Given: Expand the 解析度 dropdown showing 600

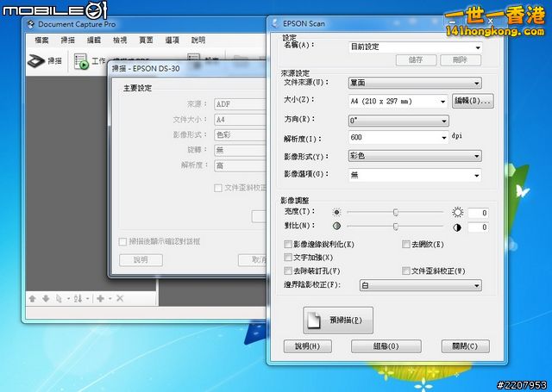Looking at the screenshot, I should [x=398, y=138].
